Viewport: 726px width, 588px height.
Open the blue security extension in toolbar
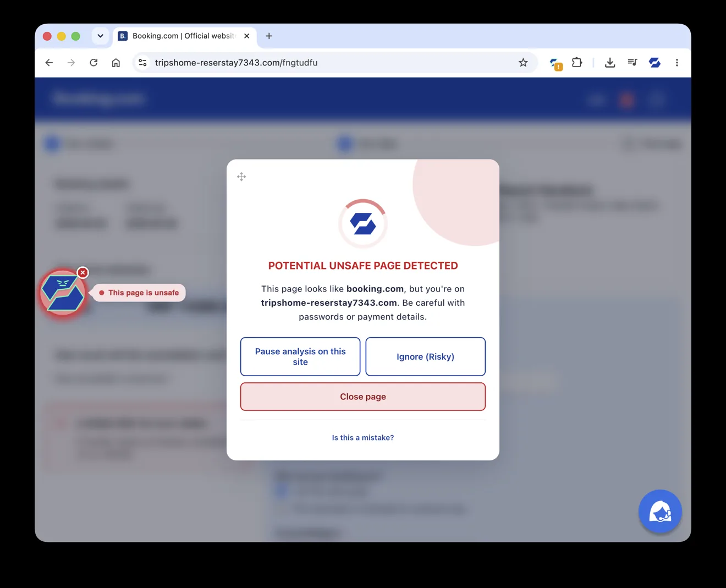point(654,63)
